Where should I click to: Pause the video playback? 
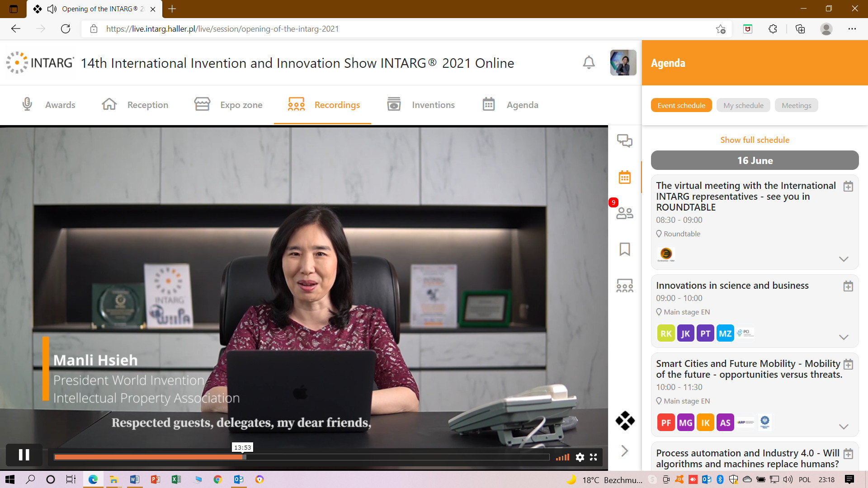pyautogui.click(x=24, y=455)
